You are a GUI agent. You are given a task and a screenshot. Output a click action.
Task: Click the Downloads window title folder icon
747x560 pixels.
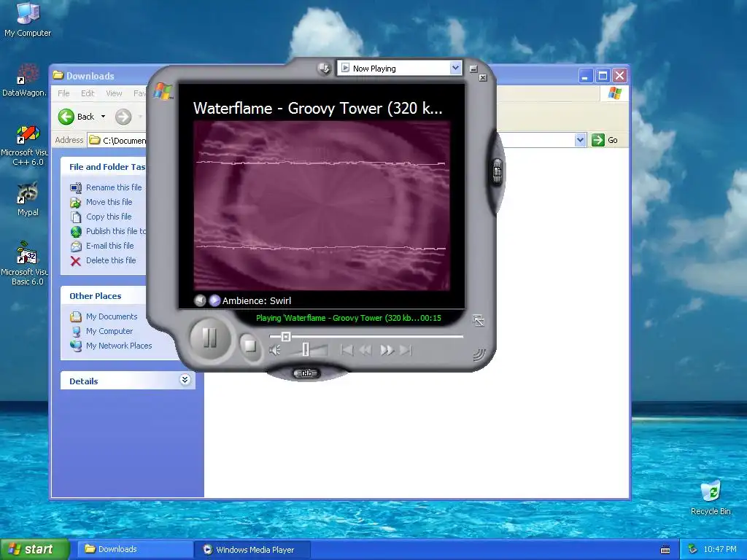coord(58,75)
